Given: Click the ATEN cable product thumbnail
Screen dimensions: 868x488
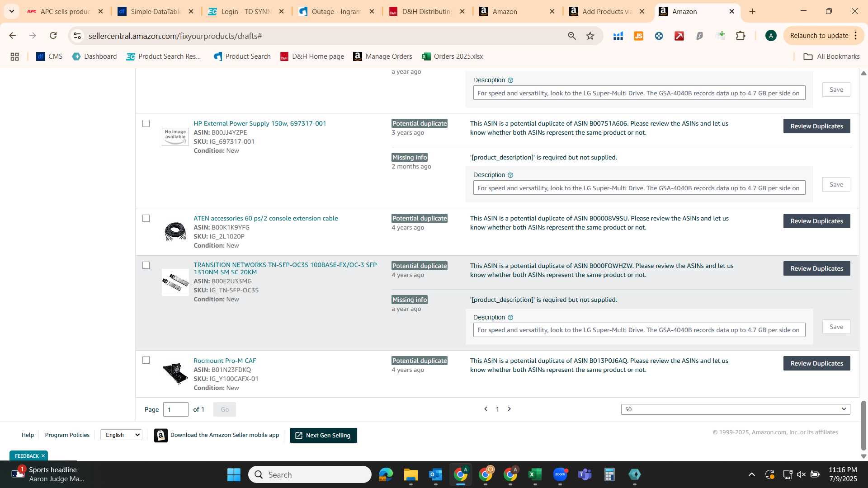Looking at the screenshot, I should (175, 231).
